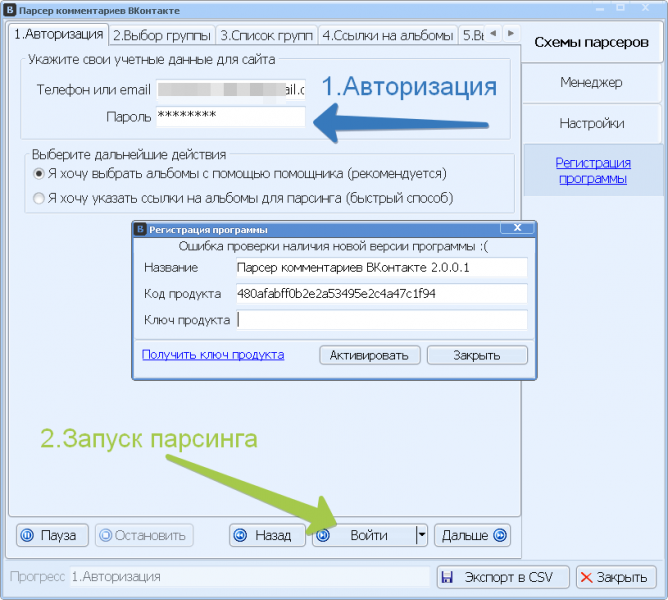Go to the 4.Ссылки на альбомы tab

coord(388,35)
